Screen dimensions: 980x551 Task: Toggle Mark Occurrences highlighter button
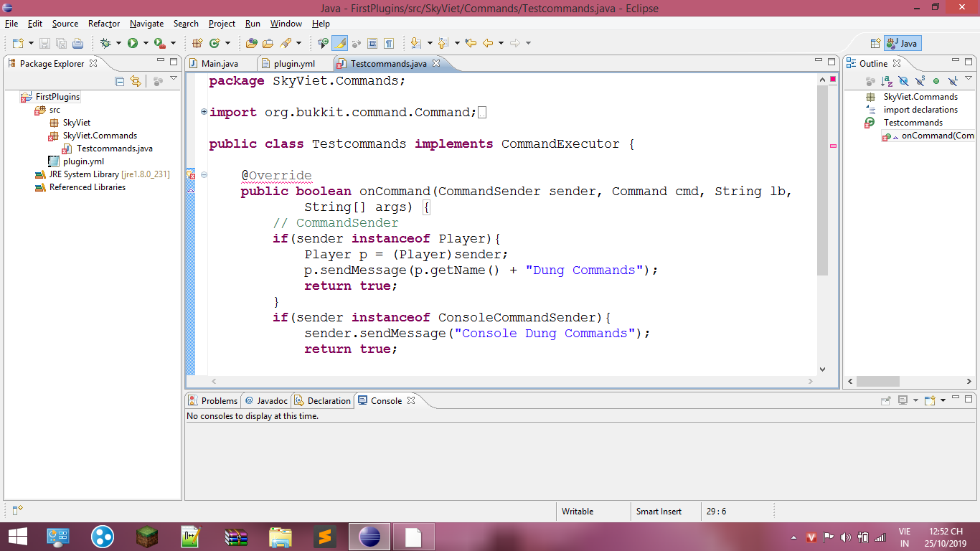tap(339, 43)
